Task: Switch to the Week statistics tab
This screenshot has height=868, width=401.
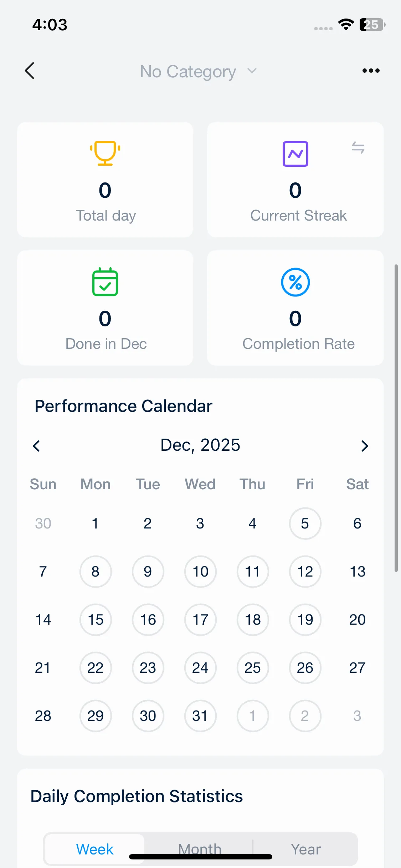Action: click(x=95, y=849)
